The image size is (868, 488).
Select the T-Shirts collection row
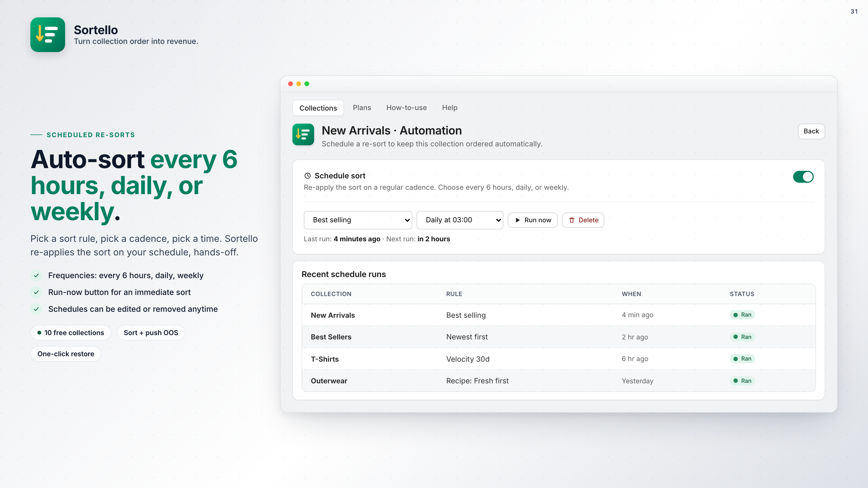tap(559, 359)
